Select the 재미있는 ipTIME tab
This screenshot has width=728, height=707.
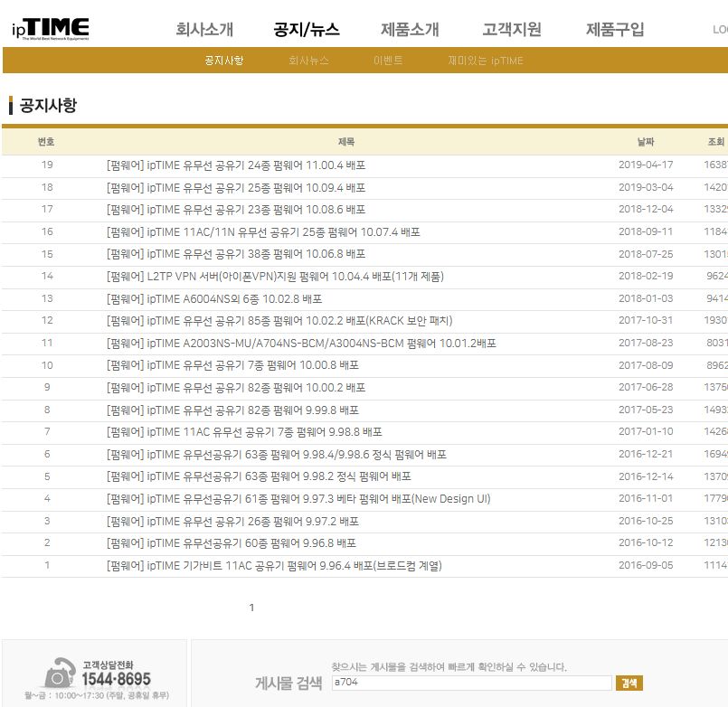(x=485, y=61)
